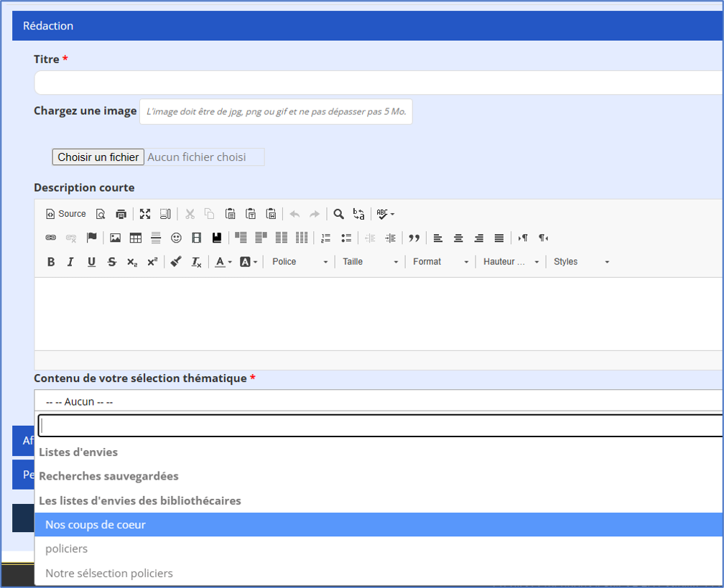Toggle Underline formatting
The height and width of the screenshot is (588, 724).
point(91,261)
